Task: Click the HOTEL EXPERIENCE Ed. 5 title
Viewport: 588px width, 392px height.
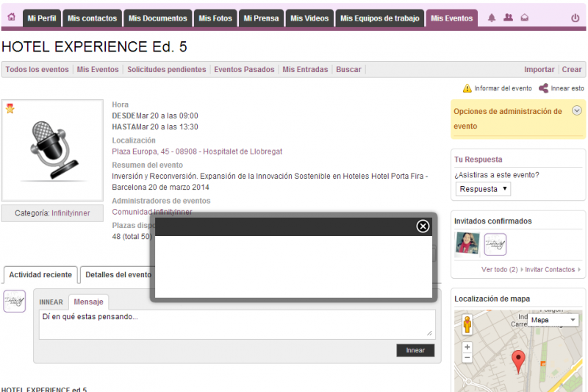Action: [x=94, y=47]
